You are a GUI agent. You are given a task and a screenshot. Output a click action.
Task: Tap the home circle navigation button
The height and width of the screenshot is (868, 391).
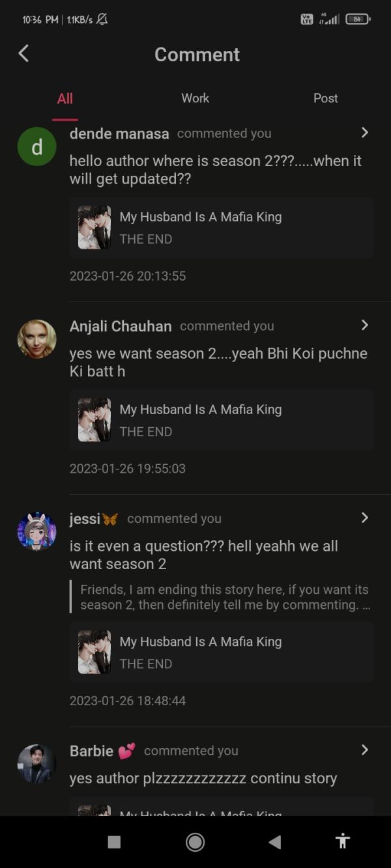195,841
